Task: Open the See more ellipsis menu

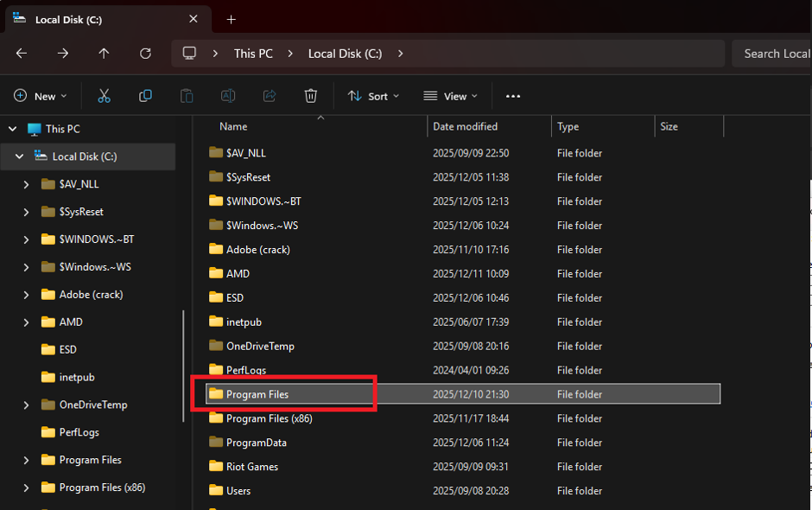Action: click(512, 96)
